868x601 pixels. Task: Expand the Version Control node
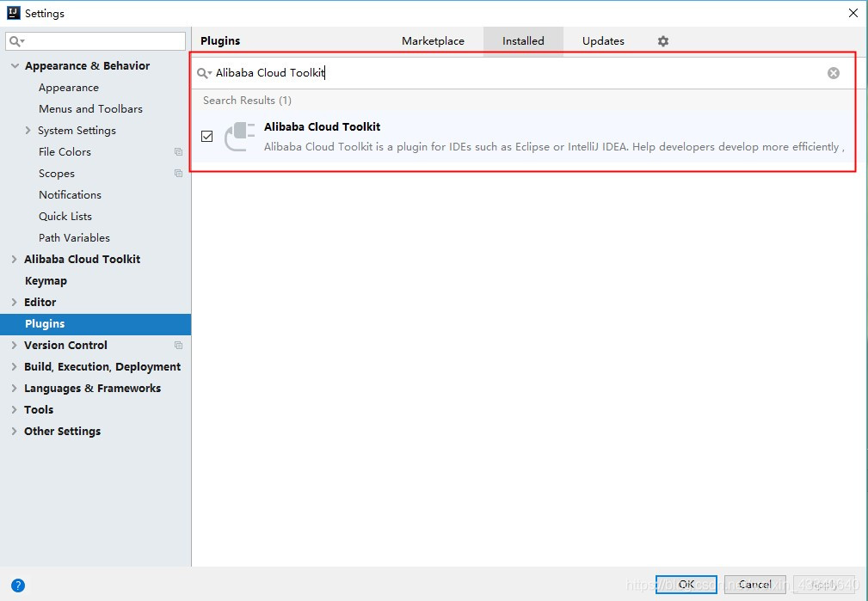coord(14,345)
